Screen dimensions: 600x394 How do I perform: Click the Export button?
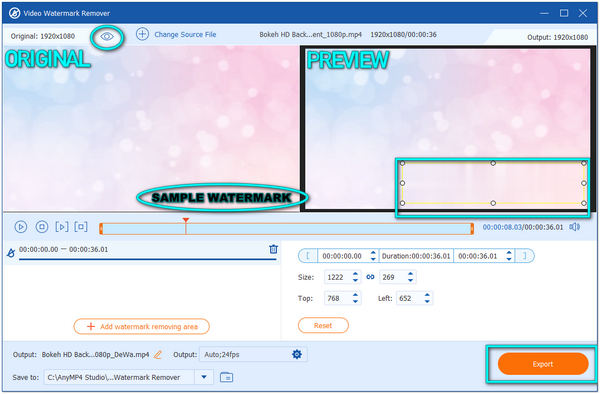pos(543,364)
